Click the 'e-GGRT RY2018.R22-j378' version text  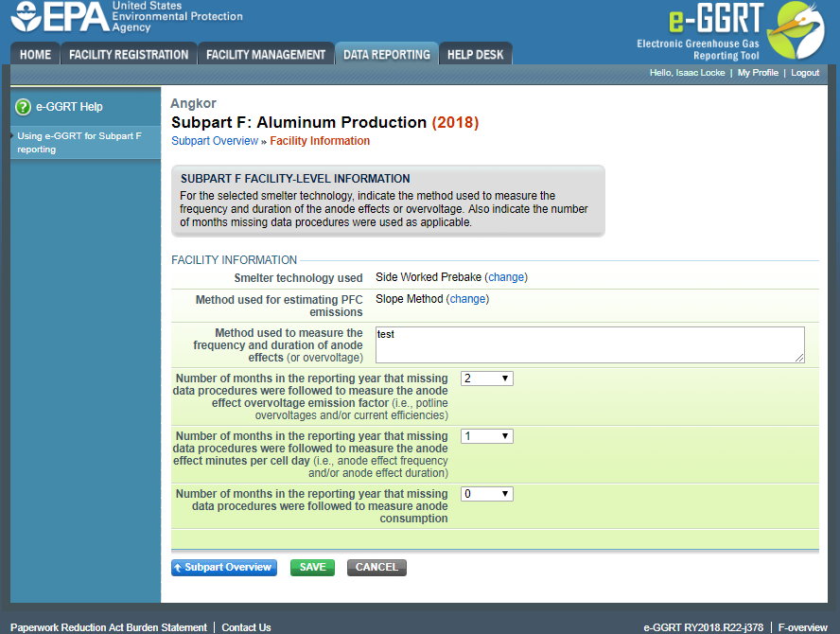click(x=704, y=627)
